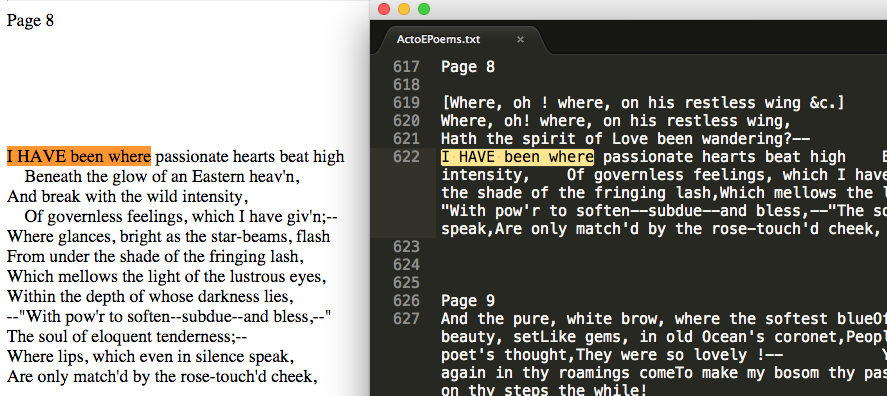
Task: Click editor line starting 'poet's thought,They were'
Action: point(664,355)
